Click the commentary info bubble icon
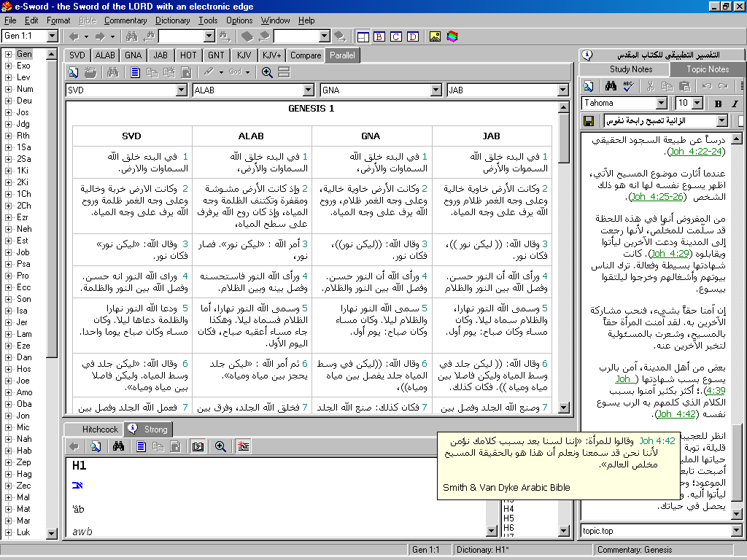The image size is (747, 560). [x=587, y=55]
